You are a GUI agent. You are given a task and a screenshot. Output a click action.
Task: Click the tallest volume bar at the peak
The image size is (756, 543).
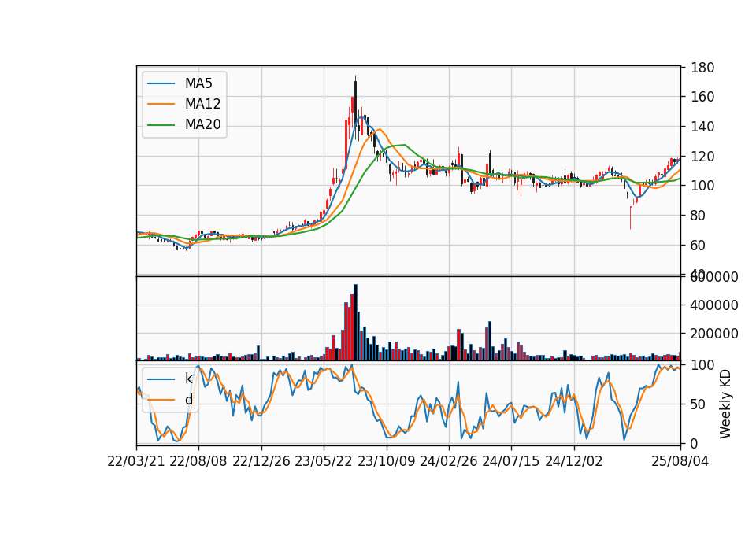coord(355,323)
